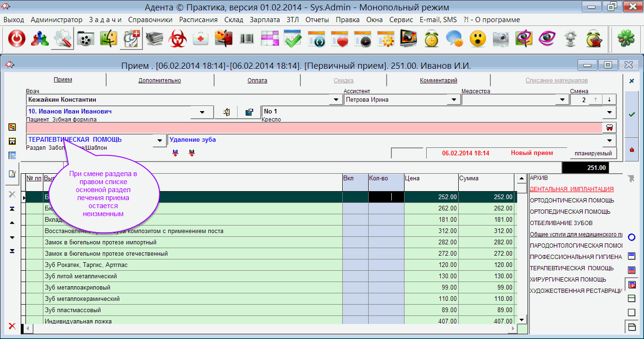Click the pink dental formula field
The width and height of the screenshot is (644, 339).
(314, 128)
